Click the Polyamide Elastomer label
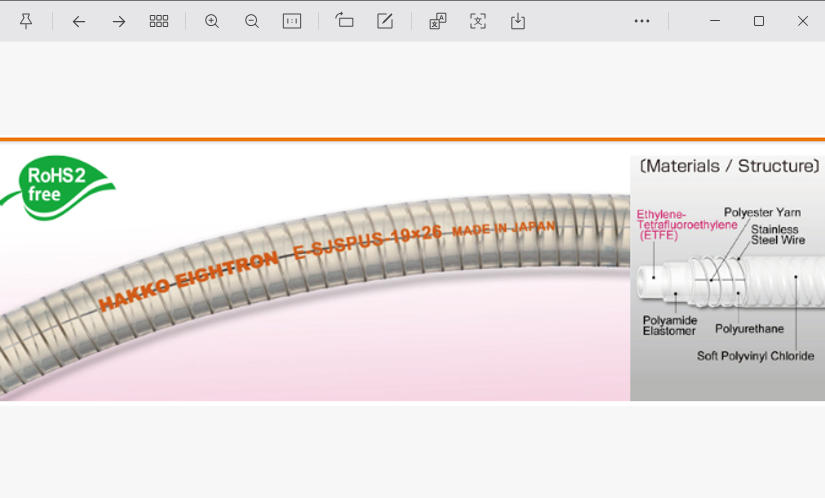Viewport: 825px width, 498px height. (670, 326)
